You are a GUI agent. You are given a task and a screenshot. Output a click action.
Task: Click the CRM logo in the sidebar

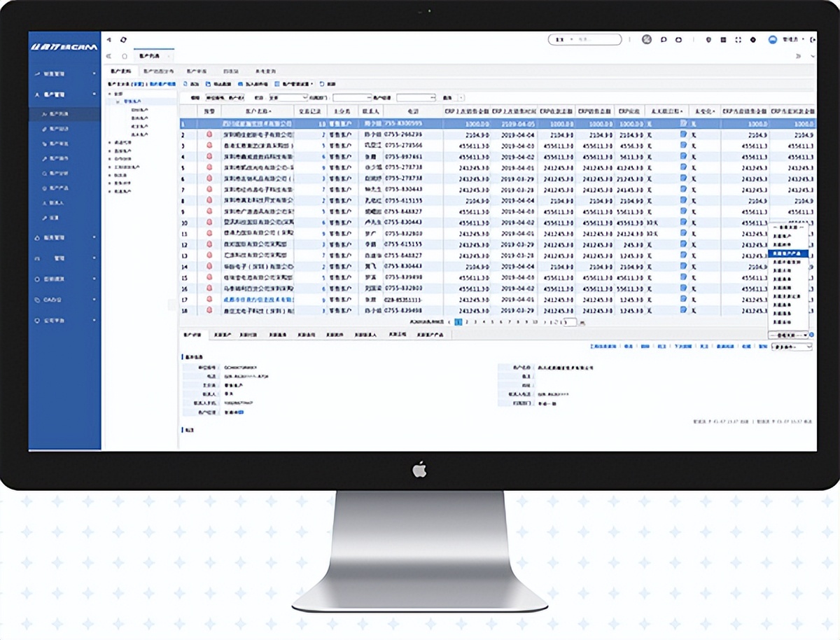pos(64,48)
